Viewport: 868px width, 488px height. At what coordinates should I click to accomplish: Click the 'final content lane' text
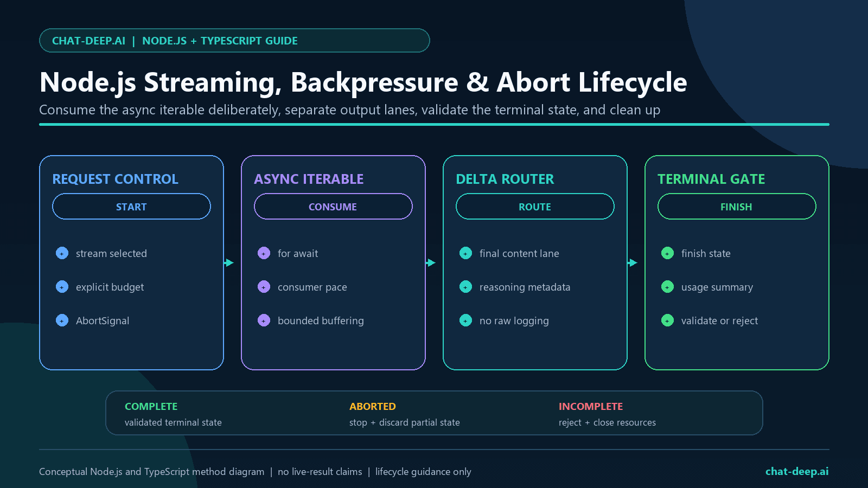click(519, 253)
